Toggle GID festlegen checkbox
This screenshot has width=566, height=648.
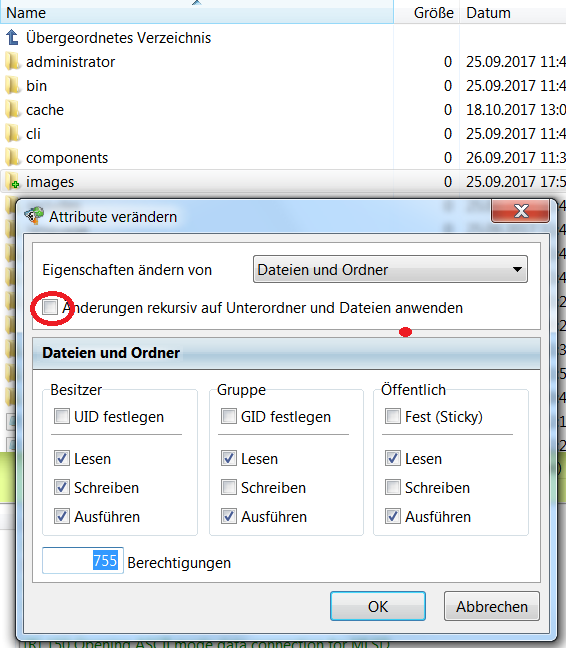coord(229,416)
